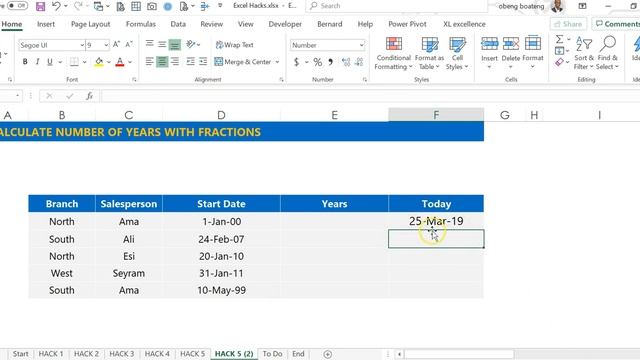Apply Percent Style format
This screenshot has height=360, width=640.
coord(318,62)
